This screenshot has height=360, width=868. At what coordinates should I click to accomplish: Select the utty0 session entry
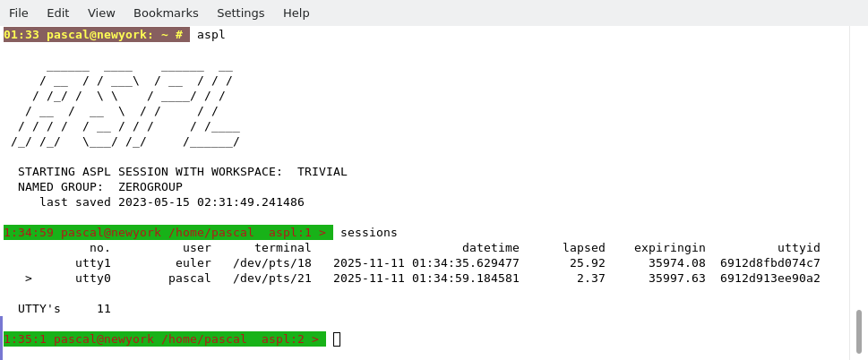tap(92, 279)
